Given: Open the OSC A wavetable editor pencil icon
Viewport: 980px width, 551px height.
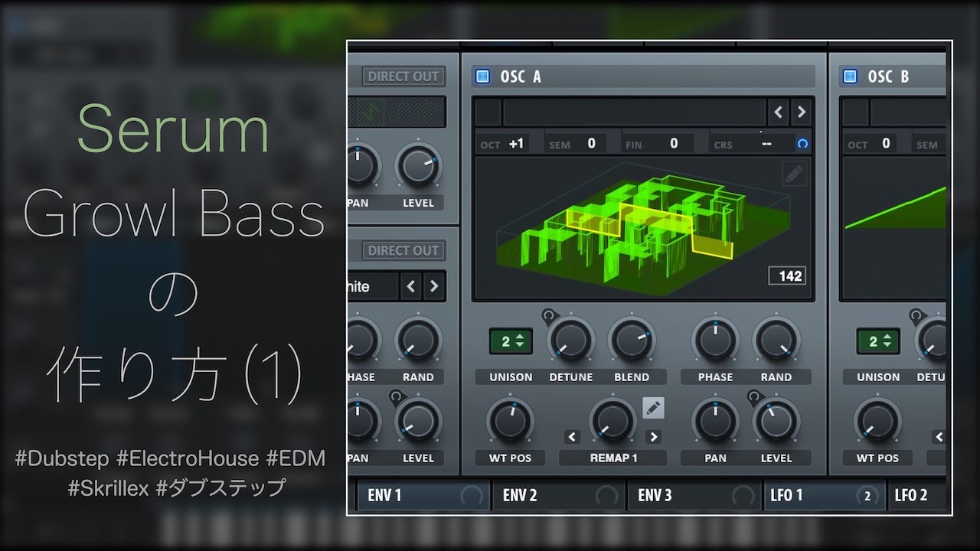Looking at the screenshot, I should 795,174.
